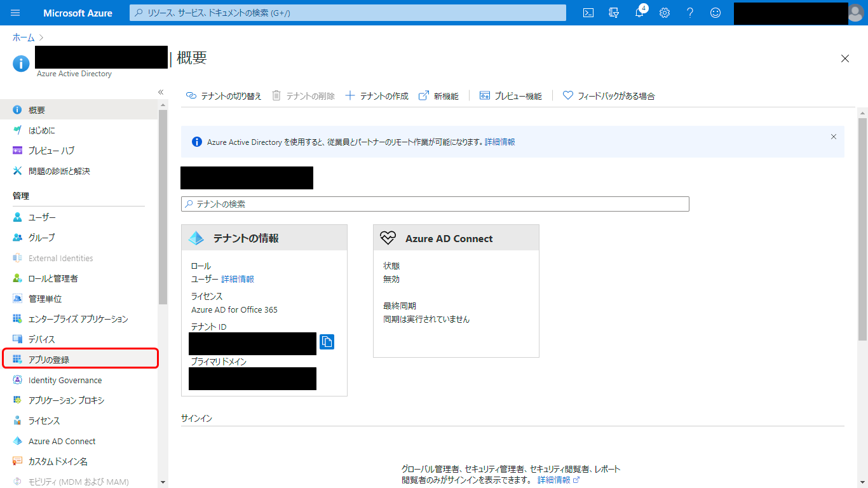Open the help question mark
Screen dimensions: 868x488
tap(690, 13)
